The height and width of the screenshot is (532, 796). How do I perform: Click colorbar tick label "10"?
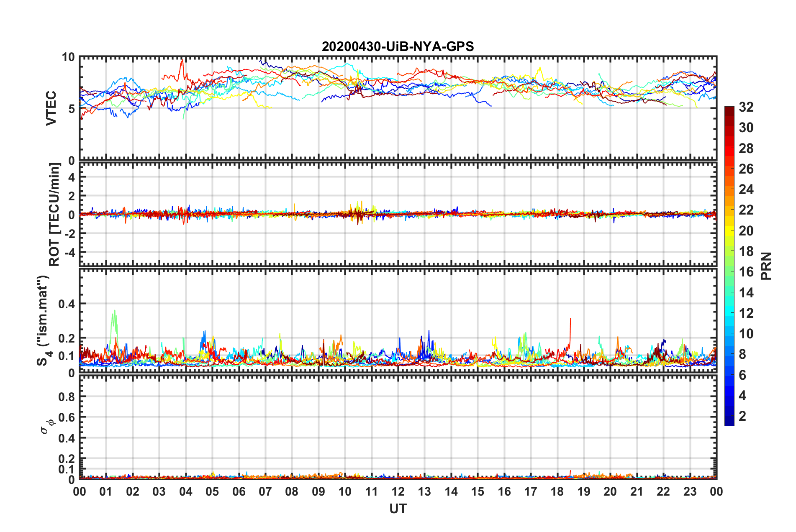point(746,334)
